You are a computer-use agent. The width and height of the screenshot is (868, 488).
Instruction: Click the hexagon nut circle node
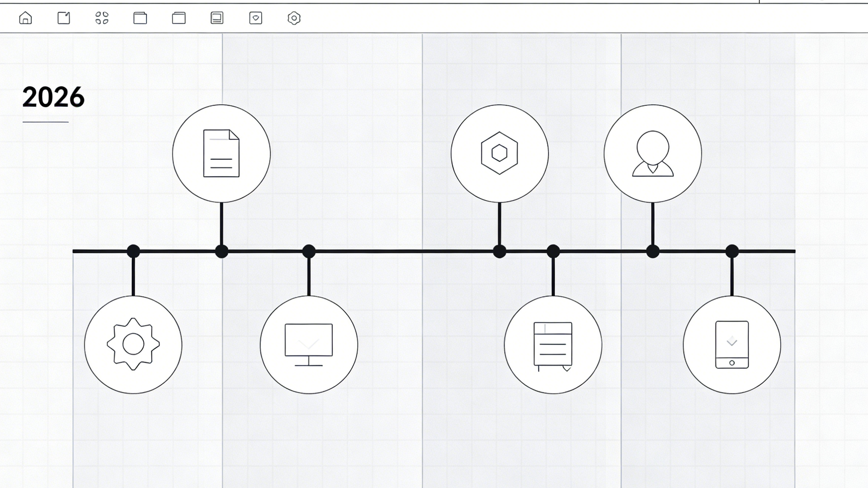tap(500, 153)
